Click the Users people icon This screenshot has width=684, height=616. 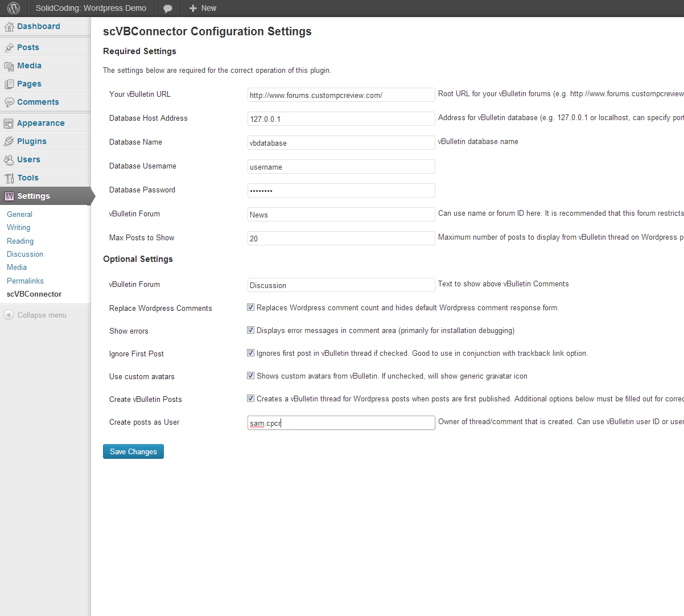click(x=9, y=160)
